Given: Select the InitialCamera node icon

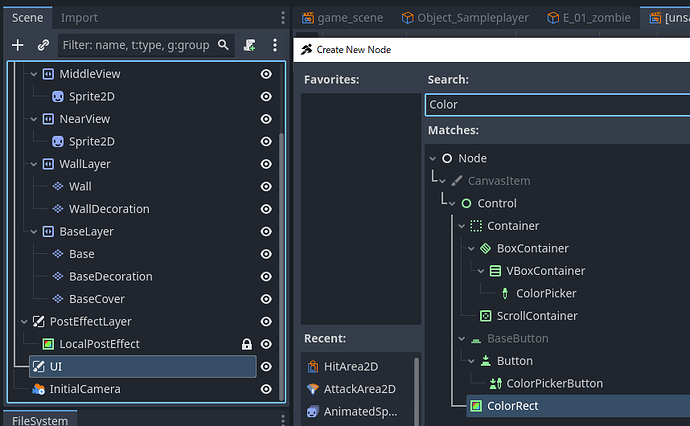Looking at the screenshot, I should 38,389.
